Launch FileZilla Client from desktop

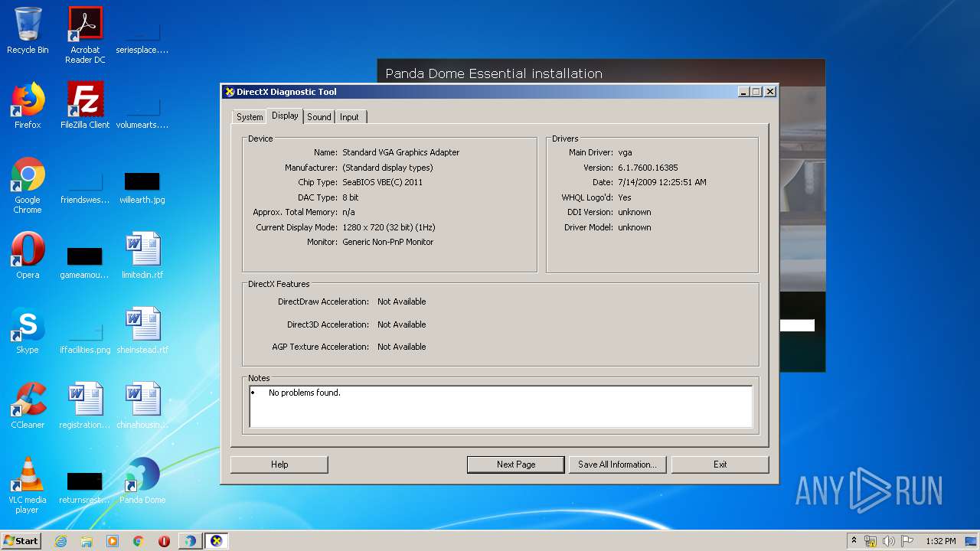pos(85,106)
